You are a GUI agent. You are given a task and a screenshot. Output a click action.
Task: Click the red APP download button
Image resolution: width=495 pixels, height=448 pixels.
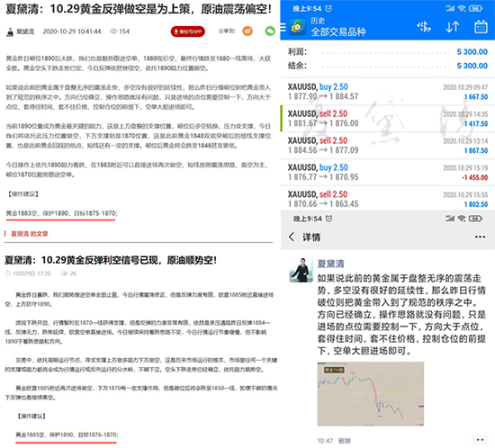pyautogui.click(x=188, y=31)
